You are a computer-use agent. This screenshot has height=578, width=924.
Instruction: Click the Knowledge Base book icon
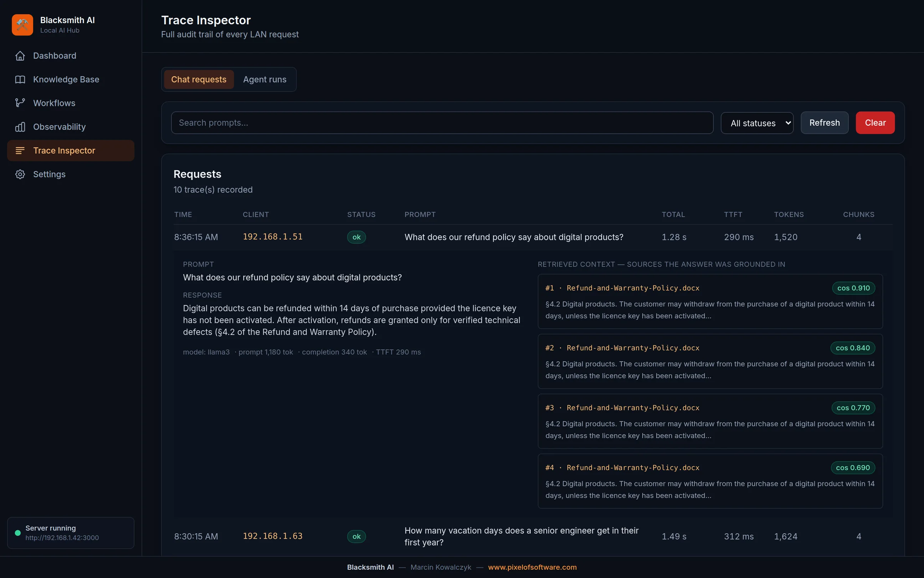(x=20, y=79)
